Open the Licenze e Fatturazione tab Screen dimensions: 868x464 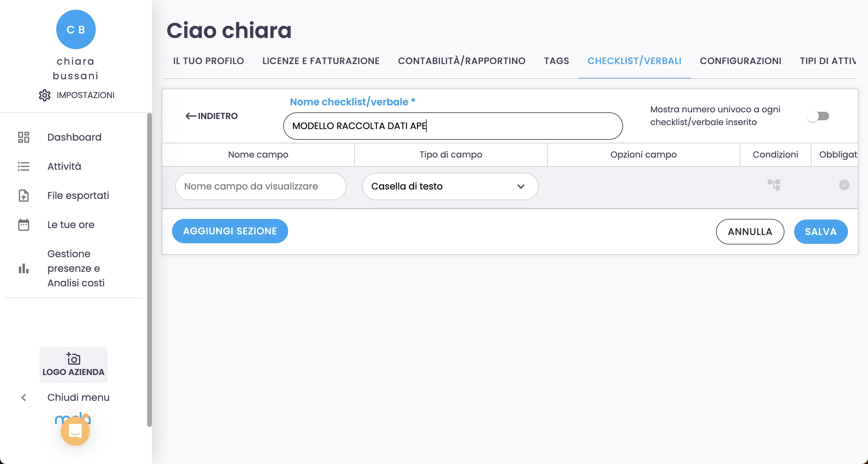[x=321, y=61]
